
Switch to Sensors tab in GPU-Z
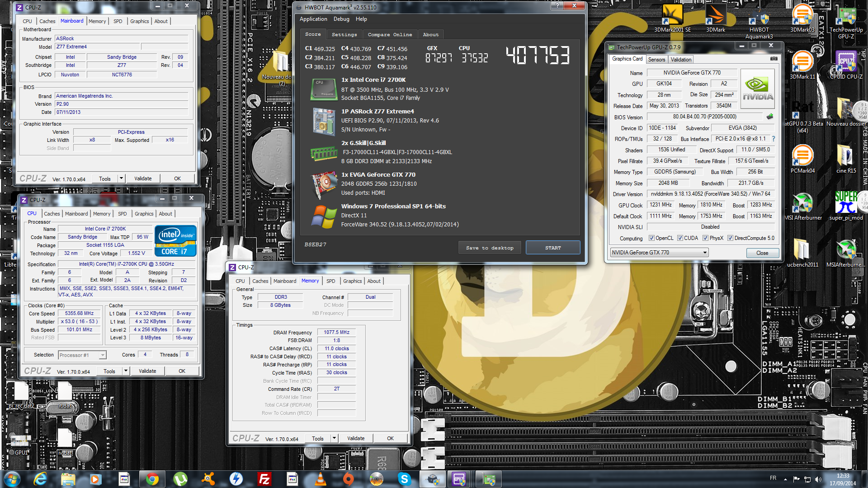(x=656, y=60)
